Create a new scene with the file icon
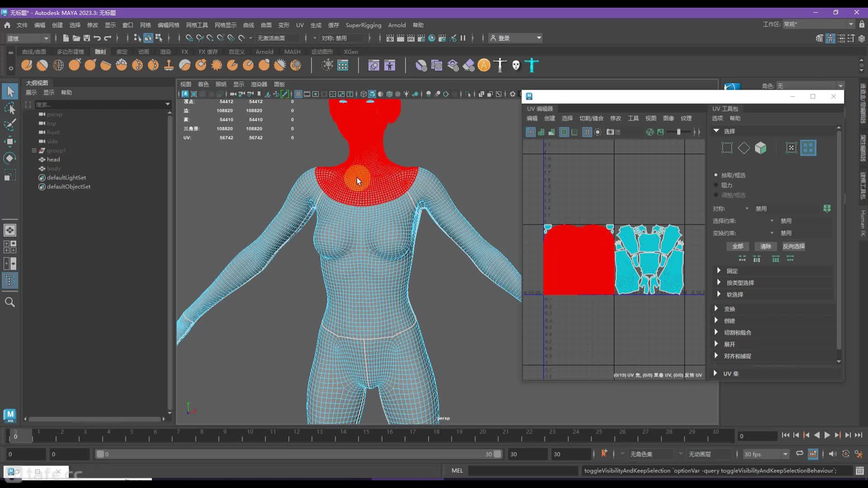The width and height of the screenshot is (868, 488). coord(66,38)
